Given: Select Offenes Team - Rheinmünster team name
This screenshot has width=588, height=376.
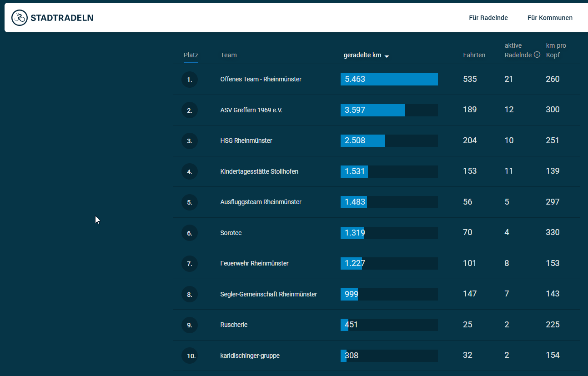Looking at the screenshot, I should (x=261, y=79).
